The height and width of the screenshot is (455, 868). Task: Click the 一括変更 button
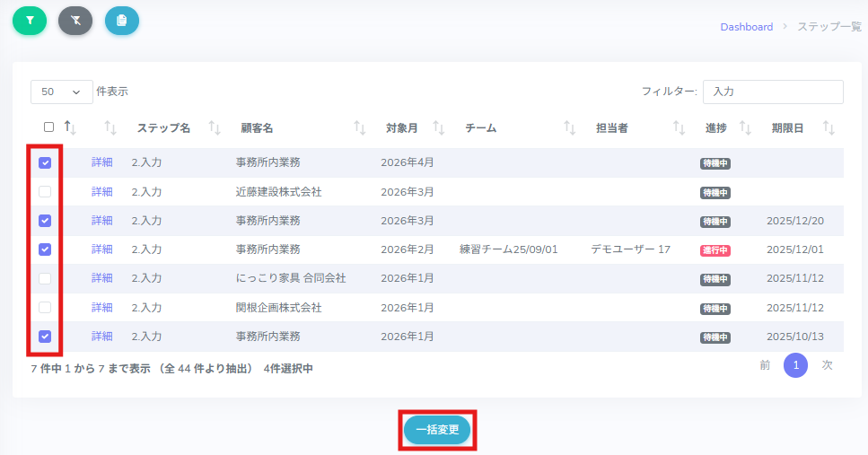[437, 430]
